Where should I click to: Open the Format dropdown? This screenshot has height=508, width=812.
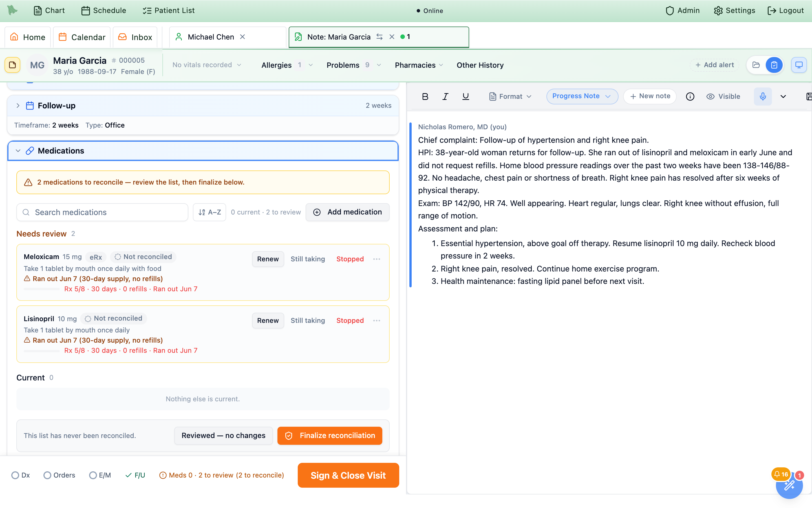[x=510, y=97]
